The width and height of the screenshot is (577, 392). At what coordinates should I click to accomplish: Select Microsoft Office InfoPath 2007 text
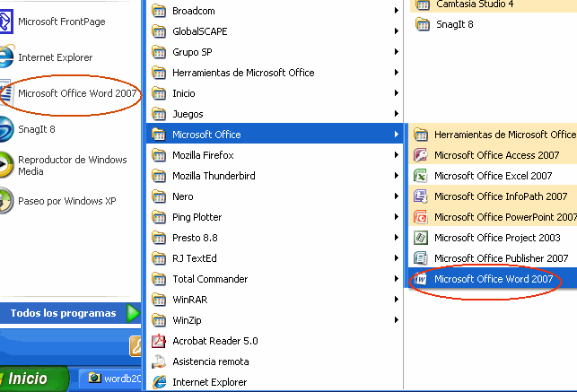pyautogui.click(x=501, y=196)
